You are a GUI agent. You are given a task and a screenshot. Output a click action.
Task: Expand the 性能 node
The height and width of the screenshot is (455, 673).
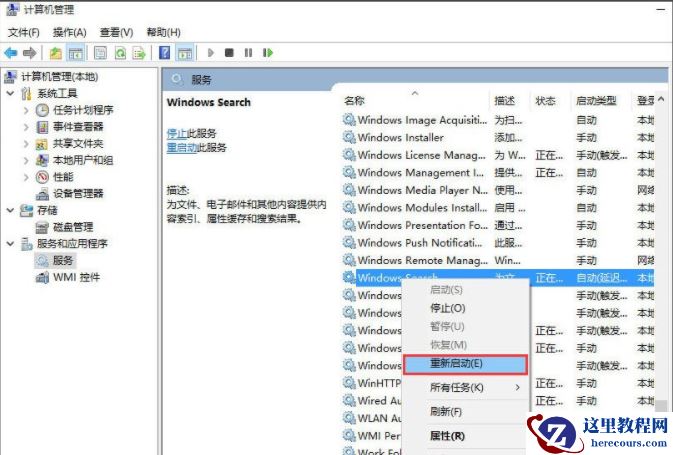[x=26, y=177]
